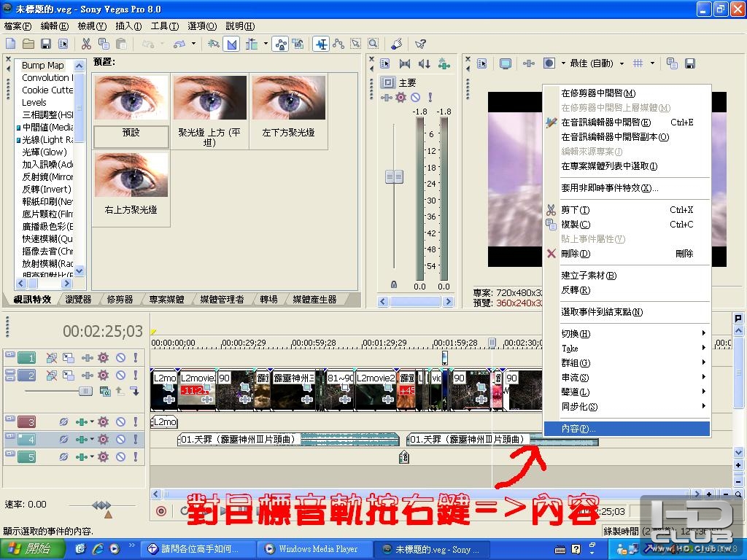Select the Zoom edit tool
This screenshot has height=560, width=747.
point(373,44)
